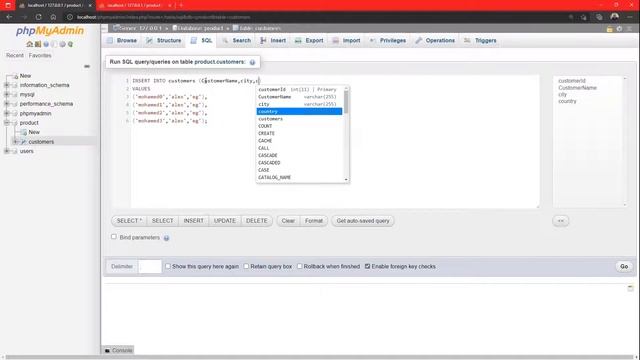This screenshot has height=360, width=640.
Task: Uncheck Enable foreign key checks
Action: (x=367, y=266)
